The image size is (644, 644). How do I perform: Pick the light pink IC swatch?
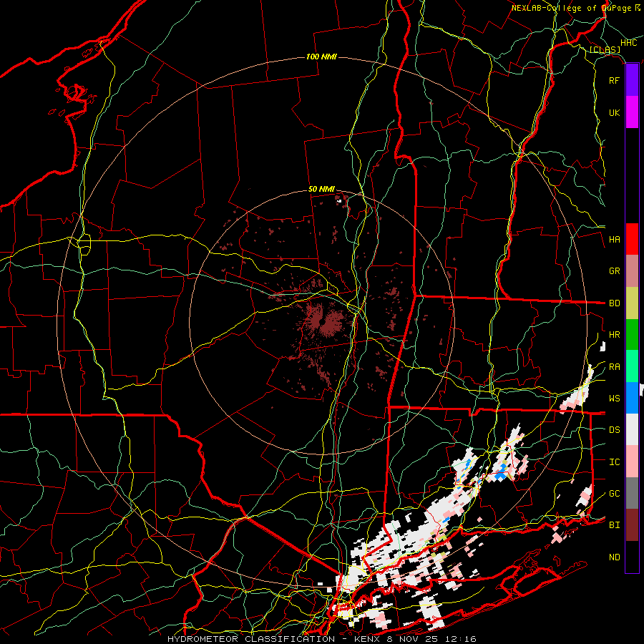(x=632, y=462)
